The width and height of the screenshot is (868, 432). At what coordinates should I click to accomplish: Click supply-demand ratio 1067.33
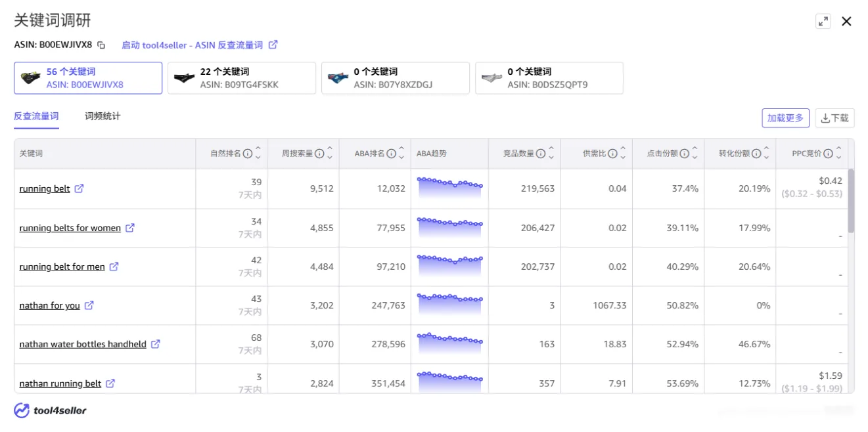[x=609, y=306]
